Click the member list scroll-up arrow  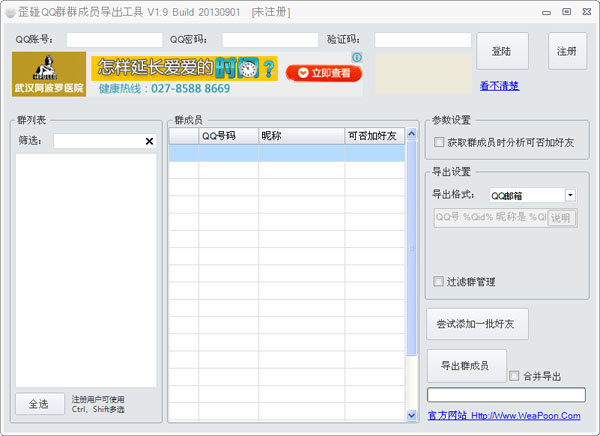411,134
